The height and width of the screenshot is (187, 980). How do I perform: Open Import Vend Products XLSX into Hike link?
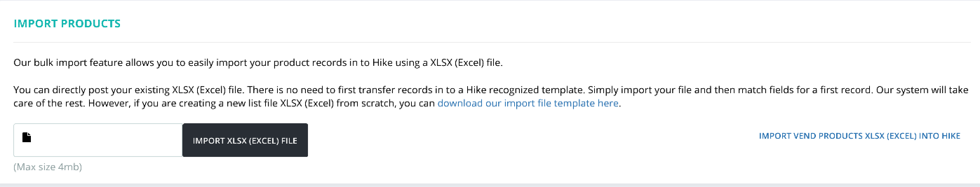click(x=859, y=136)
